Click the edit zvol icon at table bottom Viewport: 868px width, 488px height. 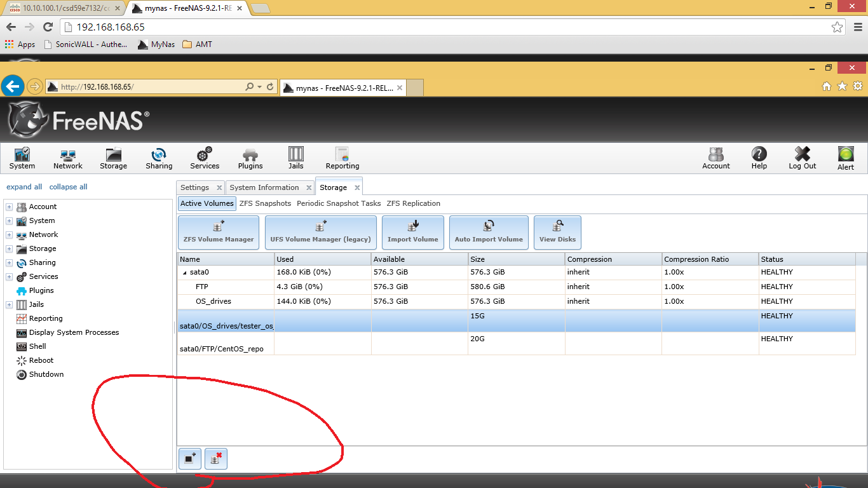190,458
